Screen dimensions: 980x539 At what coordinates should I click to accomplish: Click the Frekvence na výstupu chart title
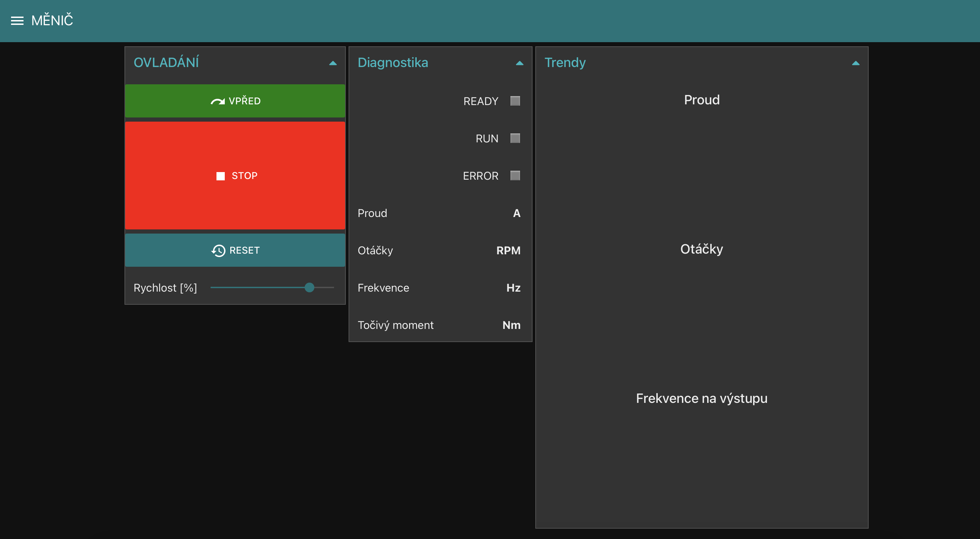point(702,398)
